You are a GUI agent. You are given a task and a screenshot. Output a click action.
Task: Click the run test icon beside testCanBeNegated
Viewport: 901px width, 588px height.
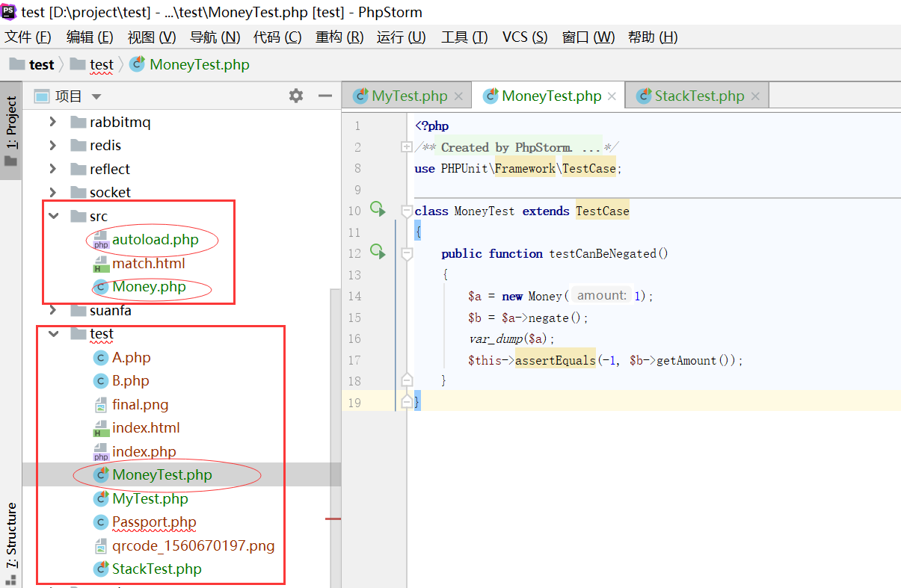[378, 253]
